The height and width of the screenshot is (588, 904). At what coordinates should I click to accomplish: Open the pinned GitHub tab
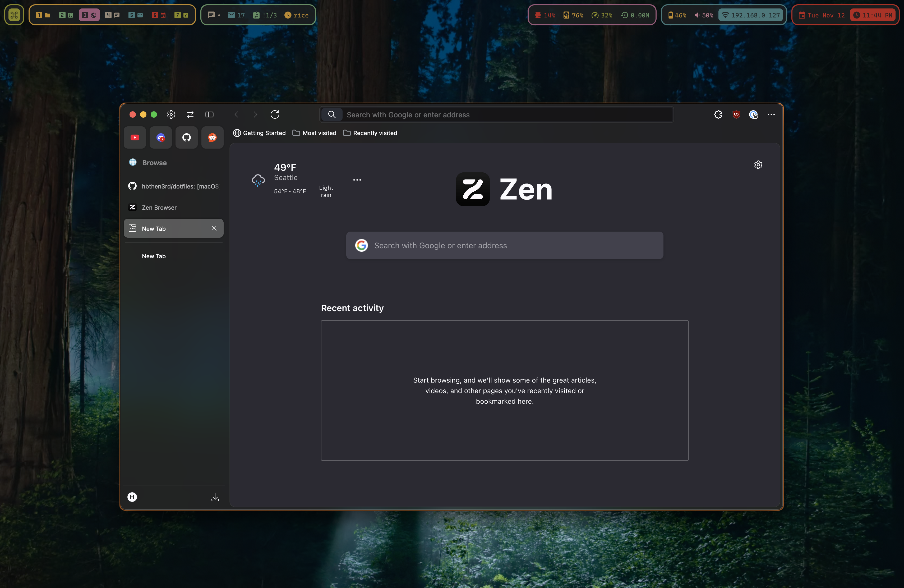coord(187,137)
